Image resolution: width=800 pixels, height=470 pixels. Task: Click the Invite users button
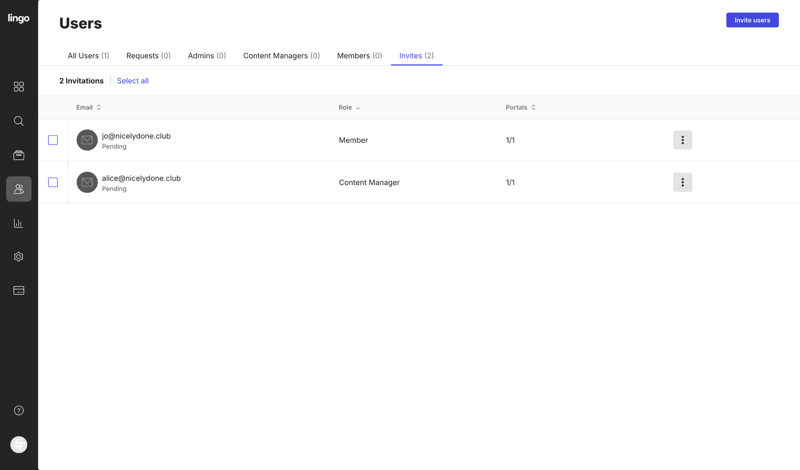(x=752, y=20)
